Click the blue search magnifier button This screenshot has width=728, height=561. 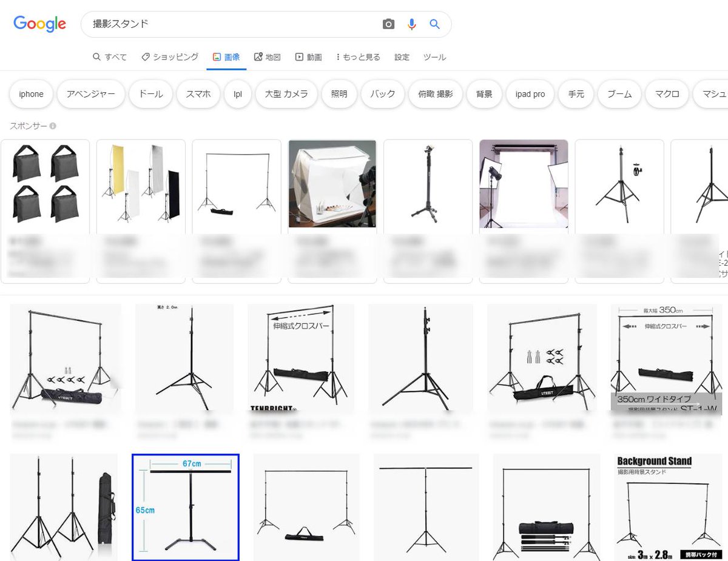coord(434,24)
